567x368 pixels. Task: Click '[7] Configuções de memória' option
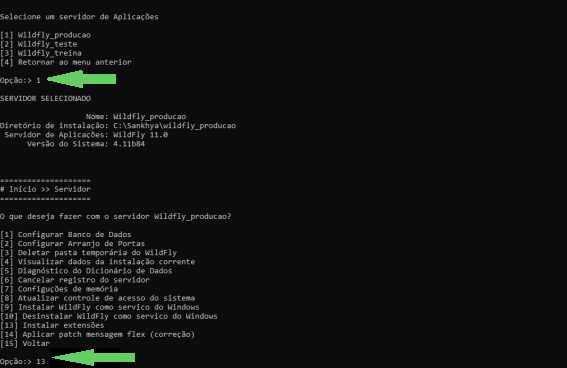(59, 289)
